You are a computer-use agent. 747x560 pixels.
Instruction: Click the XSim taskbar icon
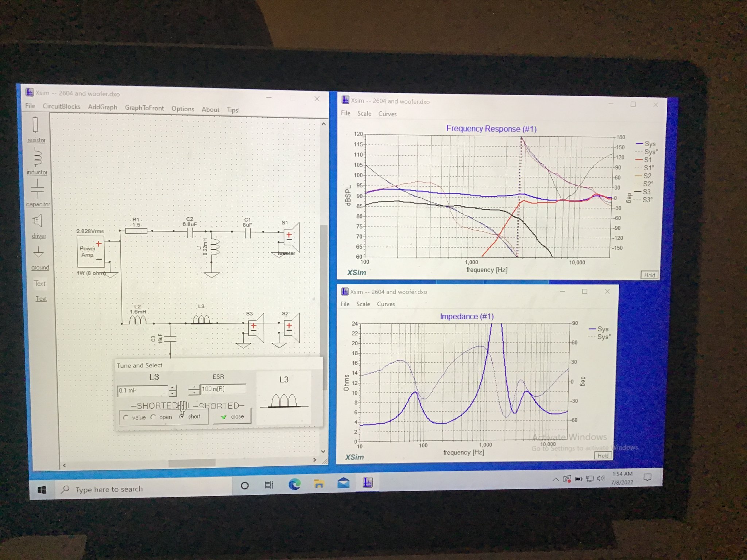coord(368,483)
